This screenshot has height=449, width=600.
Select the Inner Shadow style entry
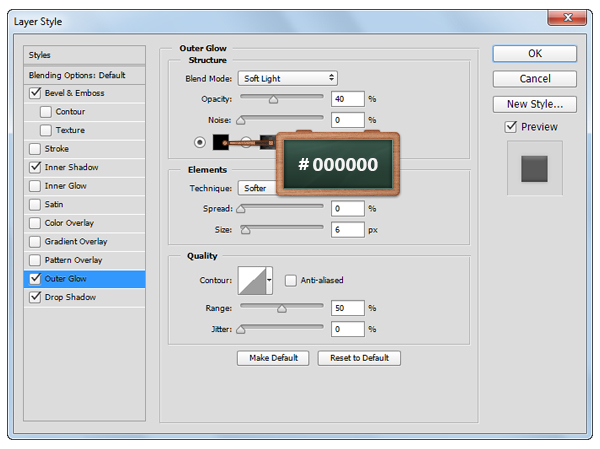pyautogui.click(x=71, y=167)
